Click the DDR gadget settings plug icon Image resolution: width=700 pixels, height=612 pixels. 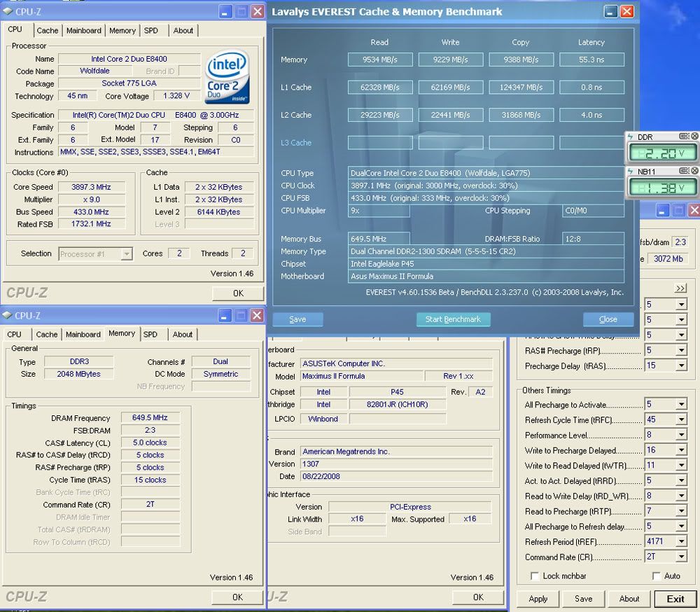click(x=683, y=137)
